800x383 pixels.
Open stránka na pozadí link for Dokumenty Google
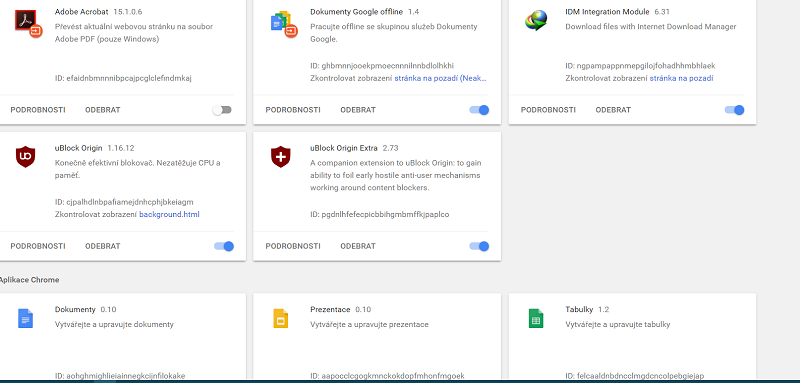pos(440,78)
